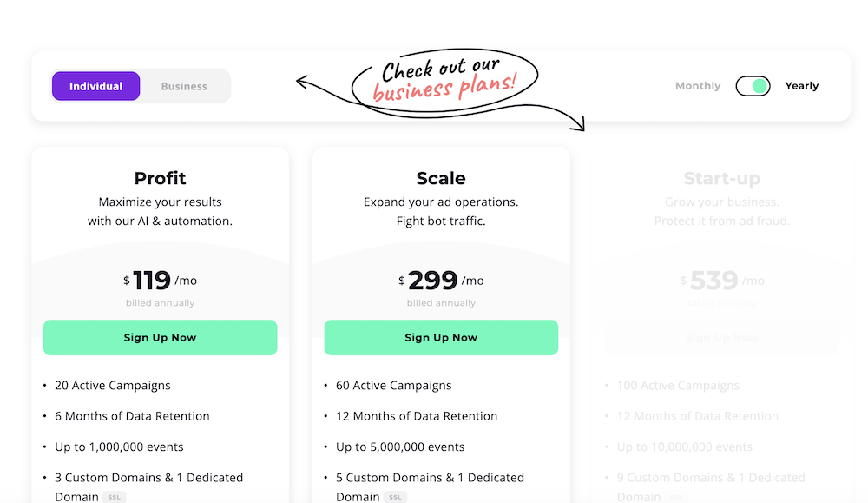This screenshot has width=868, height=503.
Task: Click the SSL badge in Profit plan
Action: [114, 497]
